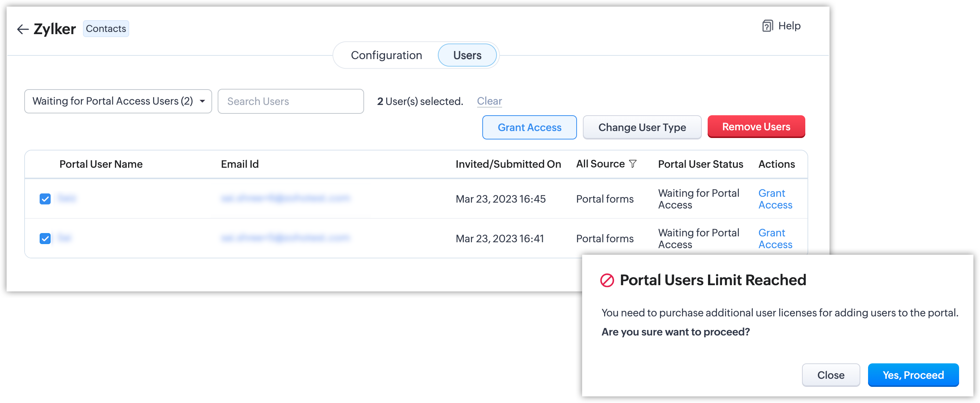Select the Users tab
Viewport: 980px width, 403px height.
point(467,55)
